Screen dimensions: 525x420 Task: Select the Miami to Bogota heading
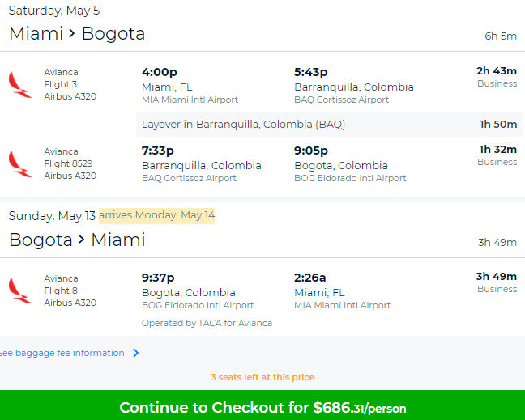[x=77, y=33]
